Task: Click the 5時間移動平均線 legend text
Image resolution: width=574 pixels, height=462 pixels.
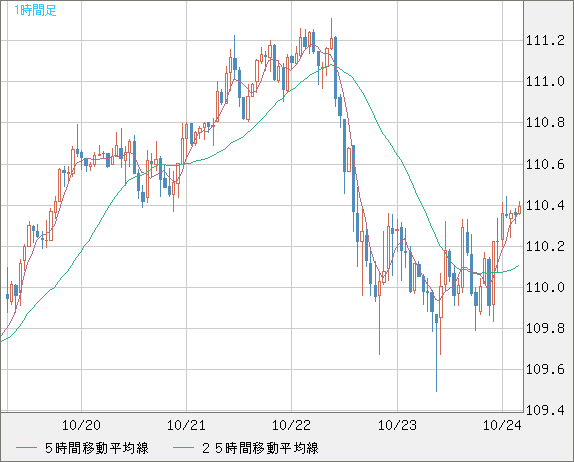Action: click(x=97, y=448)
